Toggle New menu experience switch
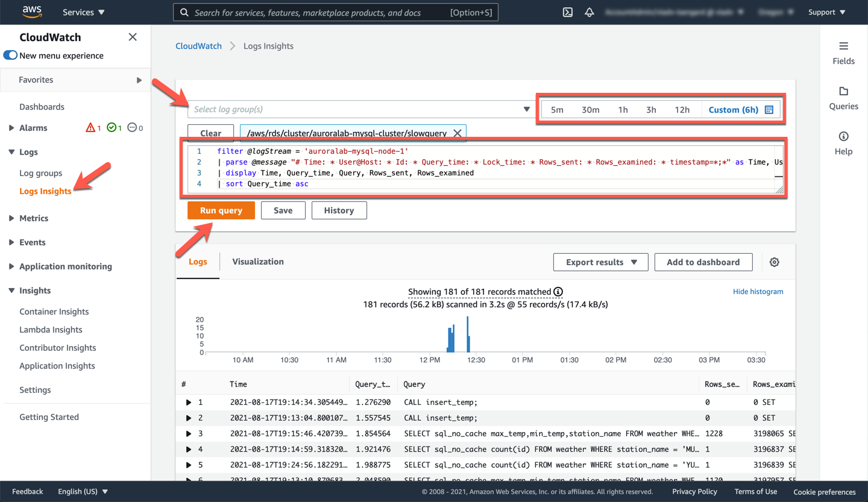The width and height of the screenshot is (868, 502). tap(11, 55)
